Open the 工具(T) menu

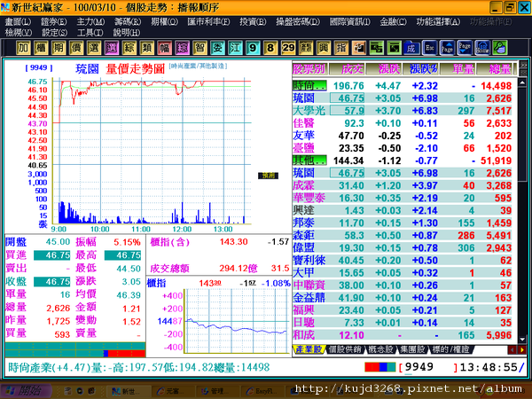click(90, 33)
